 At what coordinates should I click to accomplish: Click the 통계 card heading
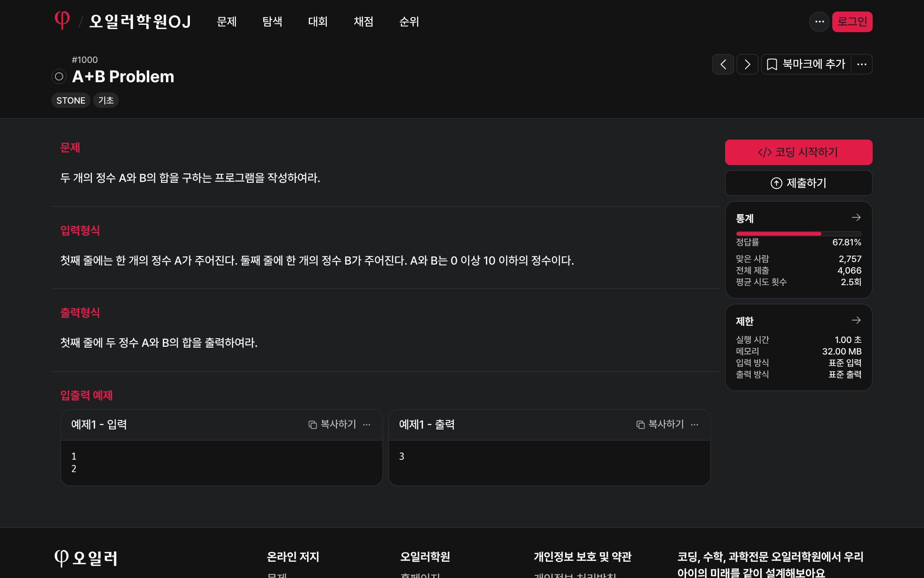[744, 218]
